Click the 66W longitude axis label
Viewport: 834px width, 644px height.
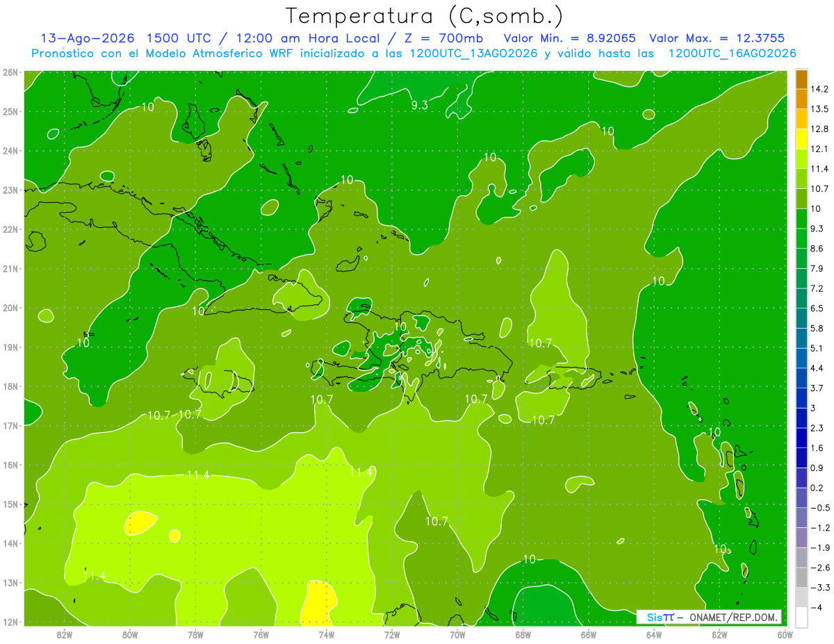click(589, 634)
